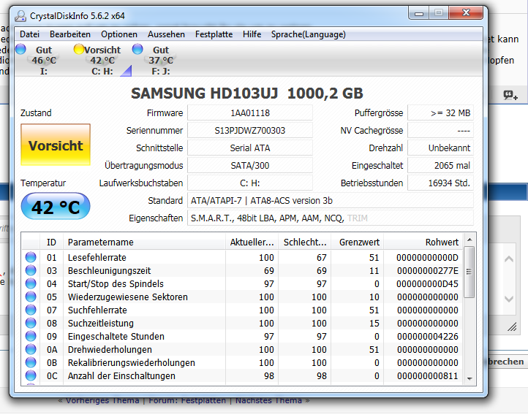Open 'Forum: Festplatten' link in background page
The height and width of the screenshot is (420, 528).
187,400
